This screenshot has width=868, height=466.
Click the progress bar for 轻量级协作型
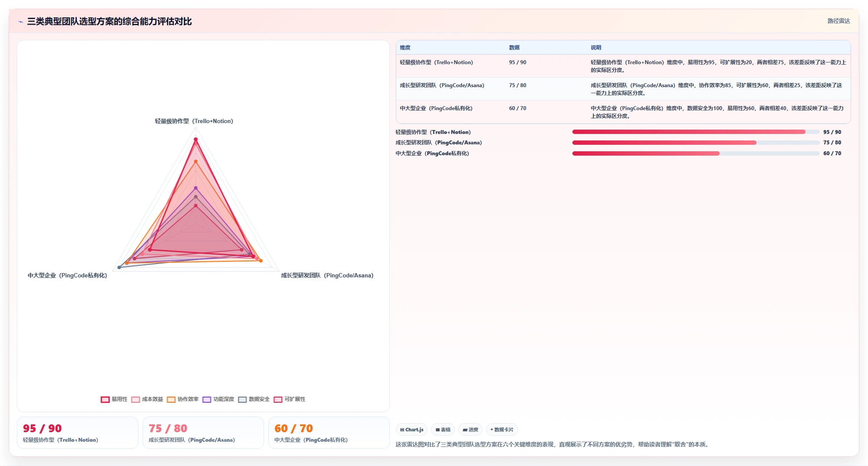pyautogui.click(x=695, y=132)
